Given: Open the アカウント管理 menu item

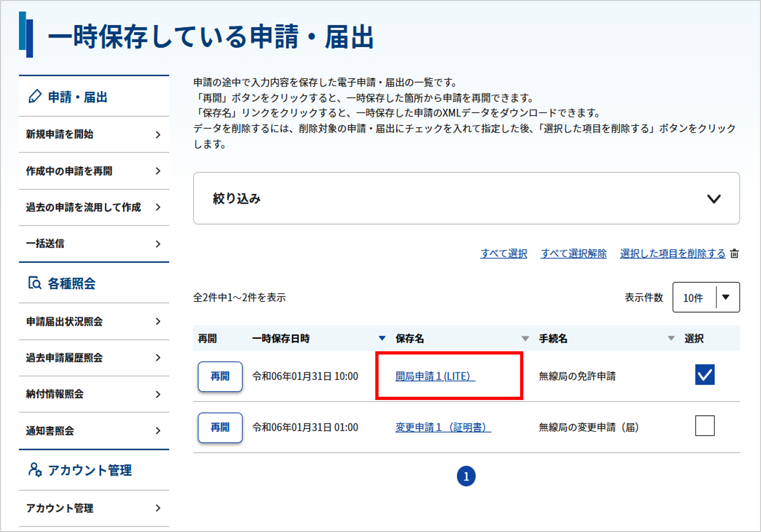Looking at the screenshot, I should 94,508.
